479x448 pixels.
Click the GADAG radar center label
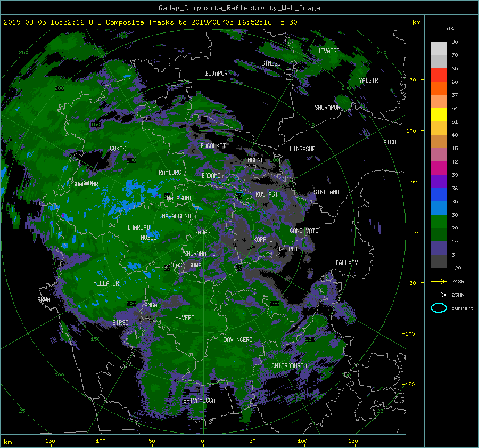(x=202, y=232)
